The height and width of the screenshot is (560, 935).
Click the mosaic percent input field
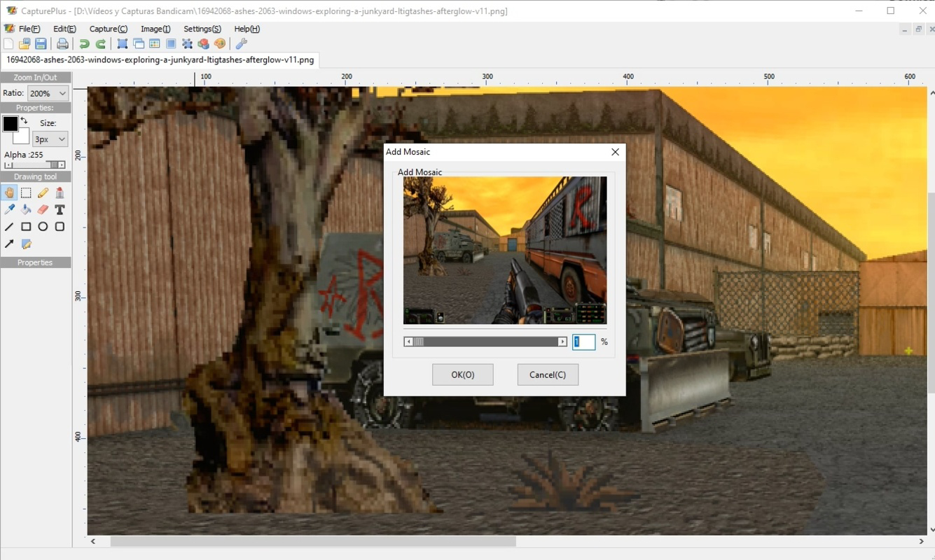[x=584, y=342]
